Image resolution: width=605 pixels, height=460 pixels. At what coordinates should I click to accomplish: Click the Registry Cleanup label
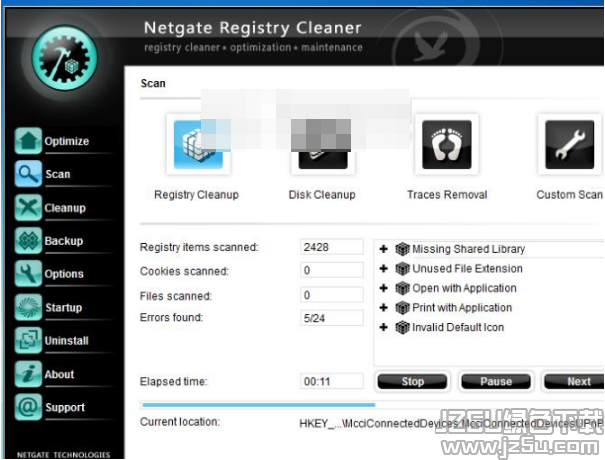196,194
